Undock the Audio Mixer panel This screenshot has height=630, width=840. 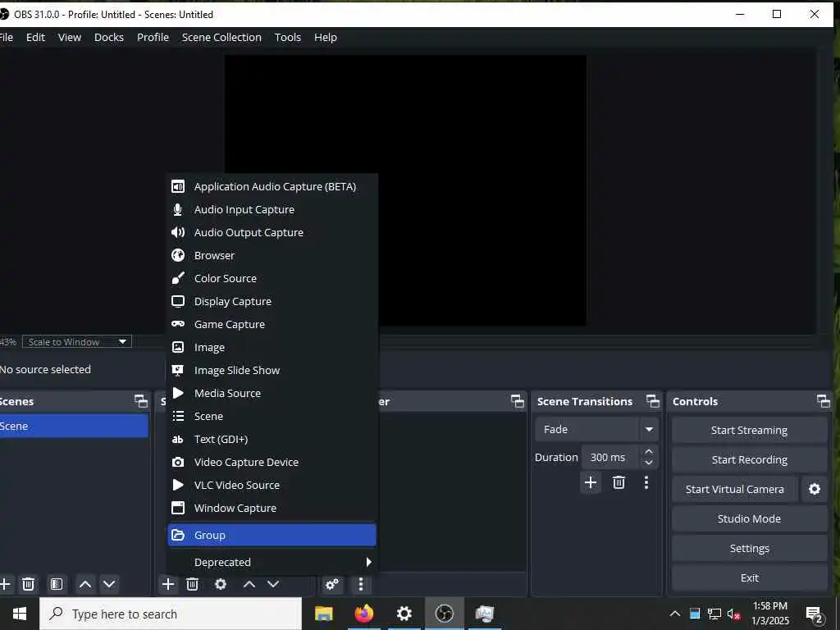(518, 401)
